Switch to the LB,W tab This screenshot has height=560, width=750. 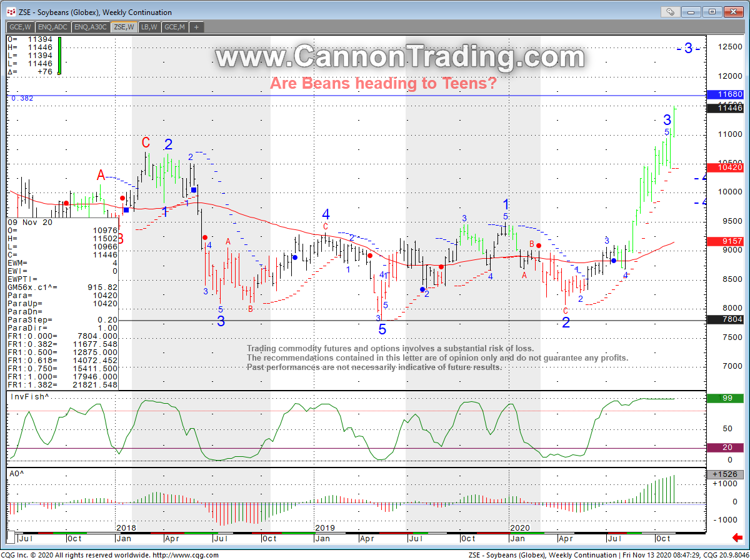149,27
